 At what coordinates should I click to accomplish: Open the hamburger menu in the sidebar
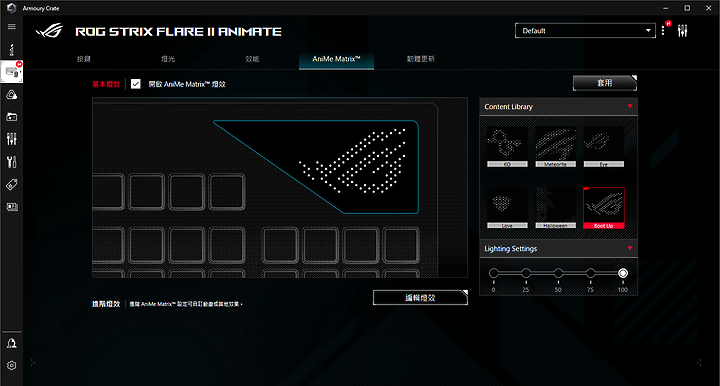pos(11,27)
